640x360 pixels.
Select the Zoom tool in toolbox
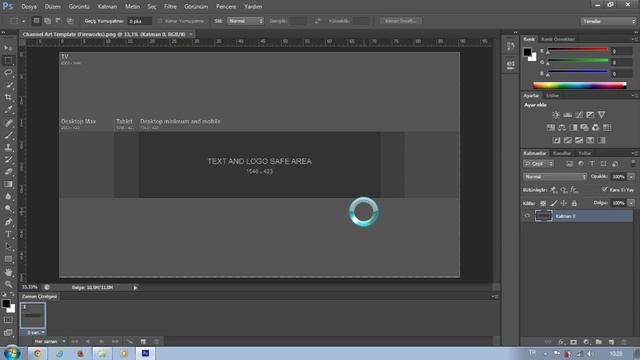pyautogui.click(x=8, y=284)
